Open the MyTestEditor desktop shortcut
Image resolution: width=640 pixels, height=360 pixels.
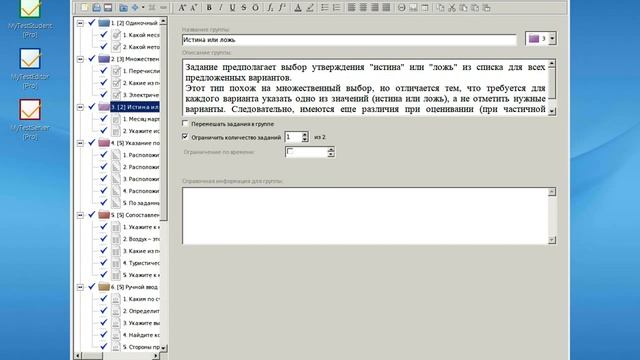(x=30, y=69)
